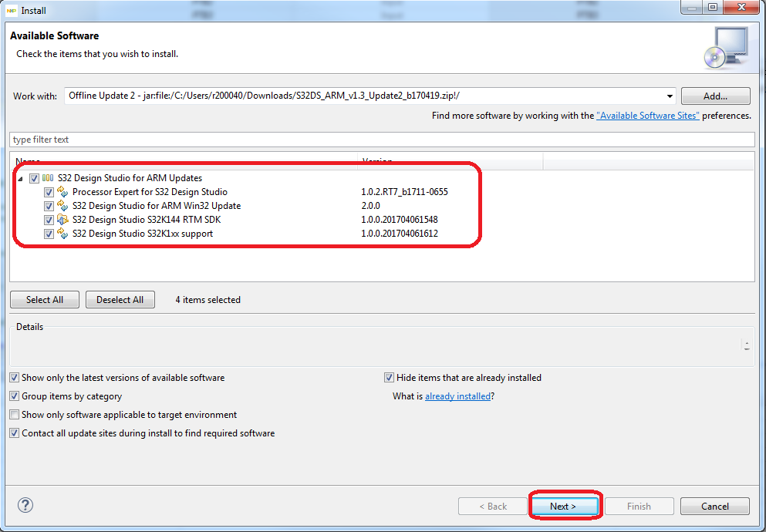Click Select All button

click(x=45, y=300)
